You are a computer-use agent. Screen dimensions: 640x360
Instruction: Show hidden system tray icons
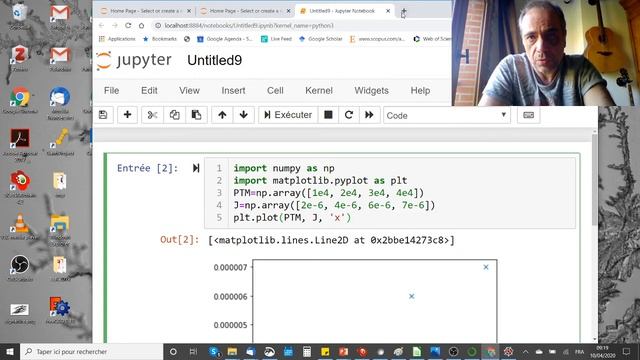[525, 351]
